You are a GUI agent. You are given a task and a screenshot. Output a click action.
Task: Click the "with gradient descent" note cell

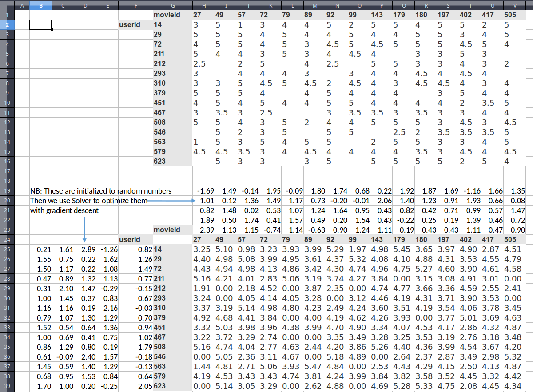(65, 210)
